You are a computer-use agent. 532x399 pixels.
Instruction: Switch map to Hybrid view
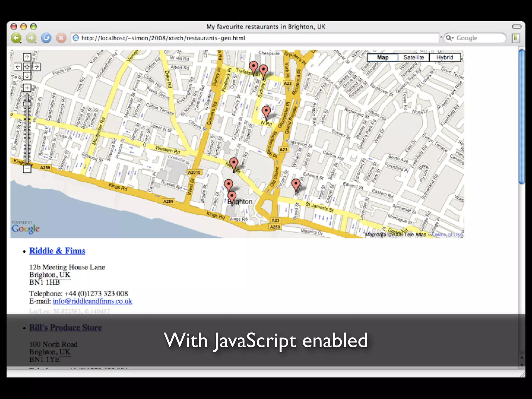coord(444,57)
